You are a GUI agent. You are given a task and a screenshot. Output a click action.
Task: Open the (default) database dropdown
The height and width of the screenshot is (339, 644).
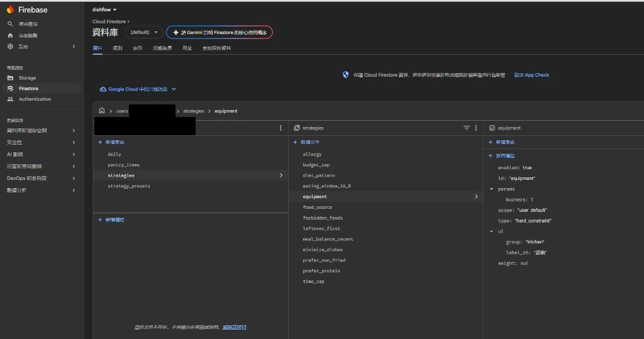(x=144, y=32)
